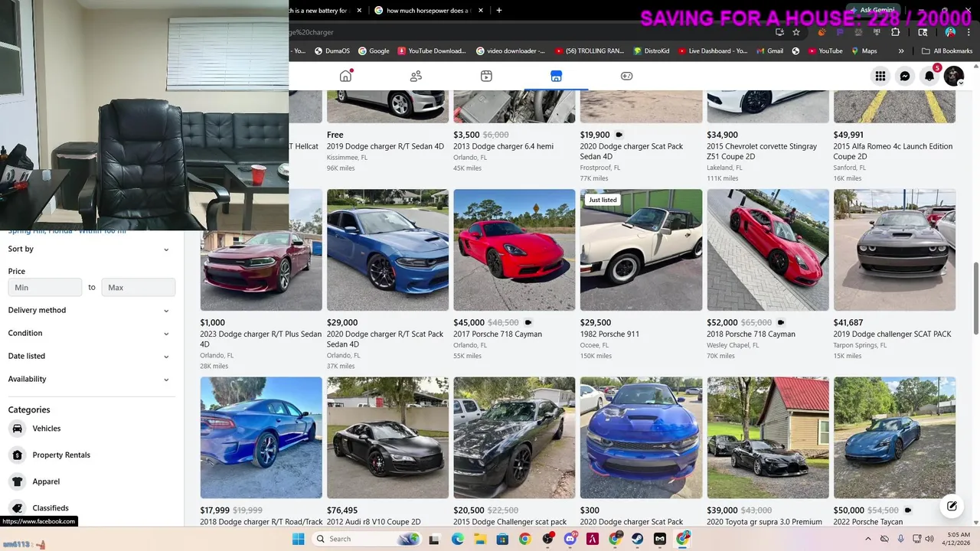The image size is (980, 551).
Task: Show more bookmarks with the chevron
Action: 901,51
